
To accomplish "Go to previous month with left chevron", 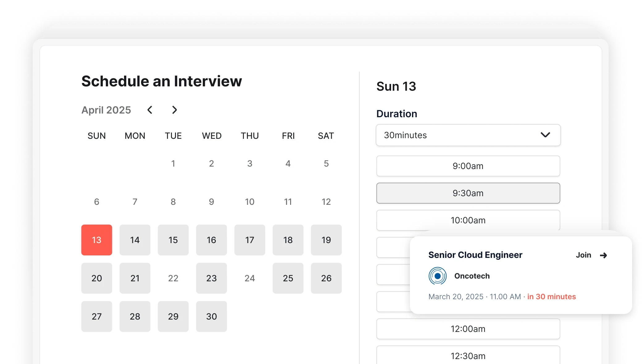I will pos(150,110).
